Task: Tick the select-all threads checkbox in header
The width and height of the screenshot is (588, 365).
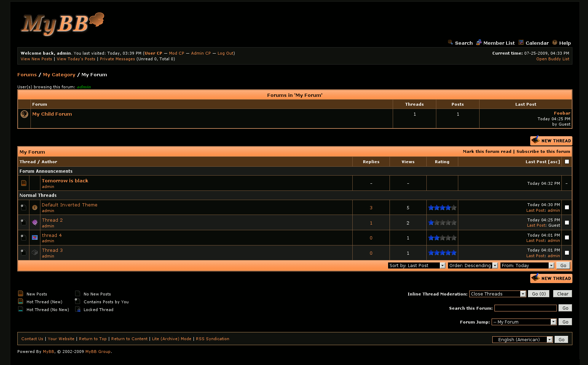Action: point(567,162)
